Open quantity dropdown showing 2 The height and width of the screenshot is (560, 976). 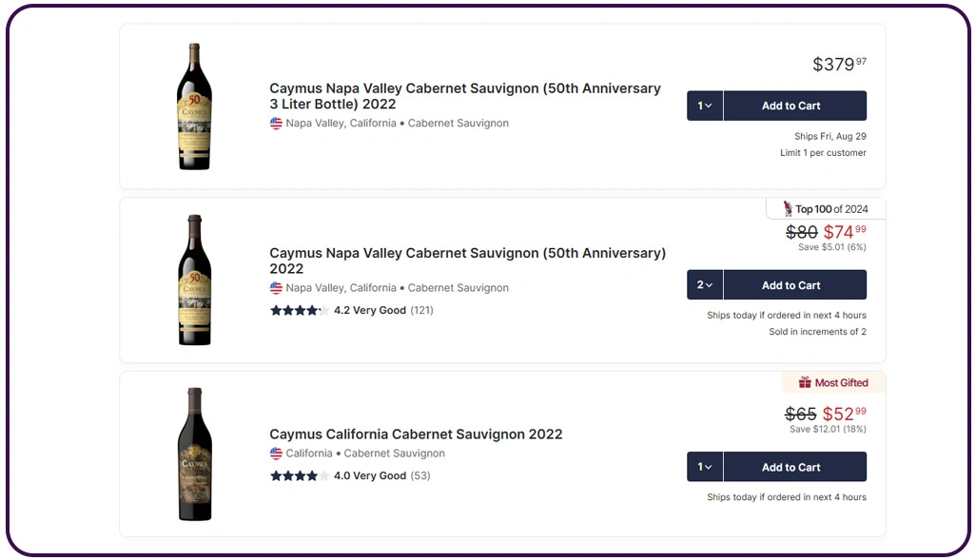click(x=705, y=285)
